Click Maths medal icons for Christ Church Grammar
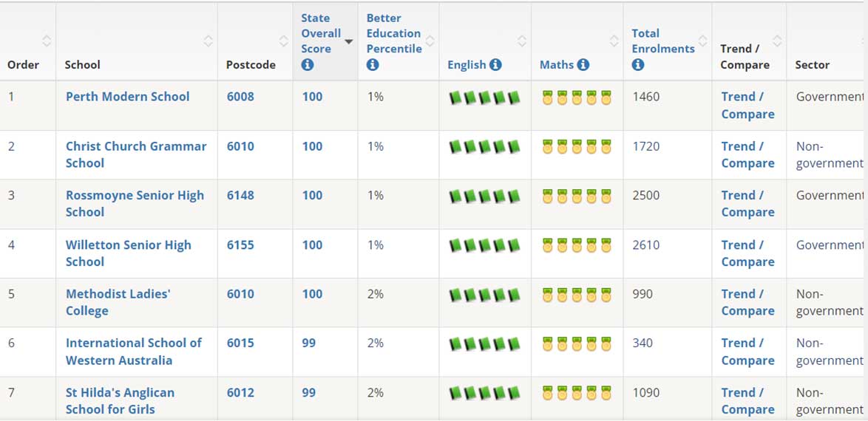Screen dimensions: 868x421 coord(577,147)
